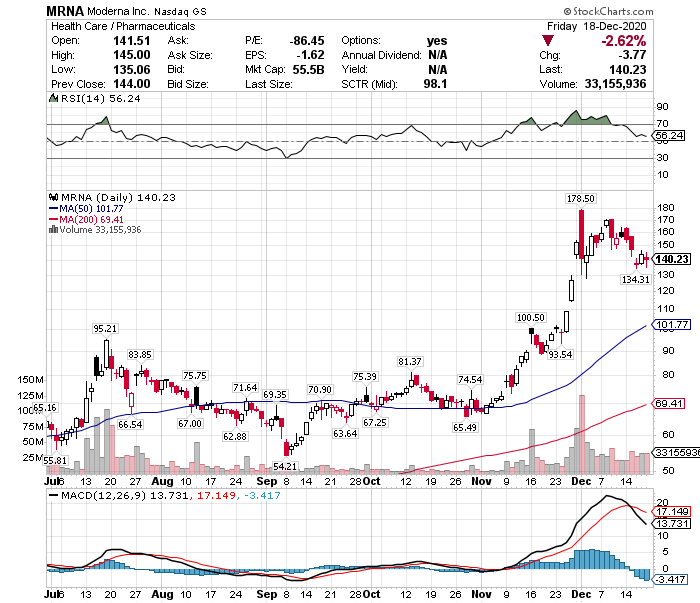Viewport: 700px width, 603px height.
Task: Click the 69.35 price label
Action: coord(275,395)
